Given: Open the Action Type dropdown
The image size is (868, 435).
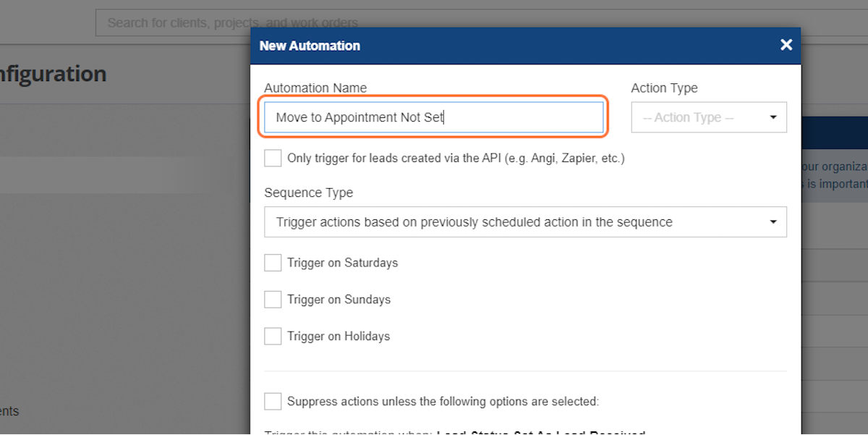Looking at the screenshot, I should pyautogui.click(x=709, y=117).
